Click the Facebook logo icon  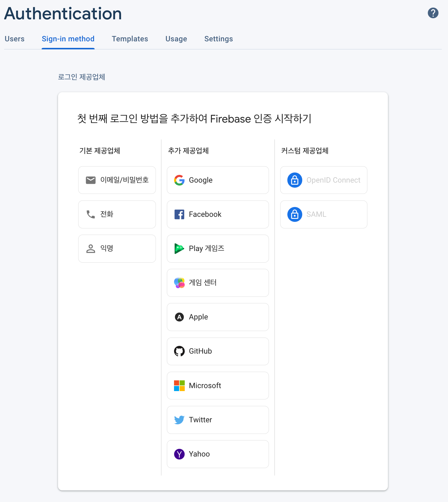[x=179, y=214]
